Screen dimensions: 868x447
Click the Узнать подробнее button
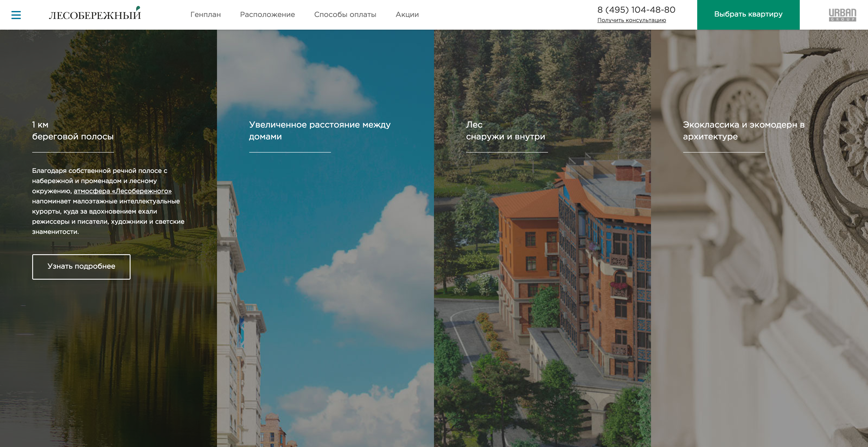(81, 267)
